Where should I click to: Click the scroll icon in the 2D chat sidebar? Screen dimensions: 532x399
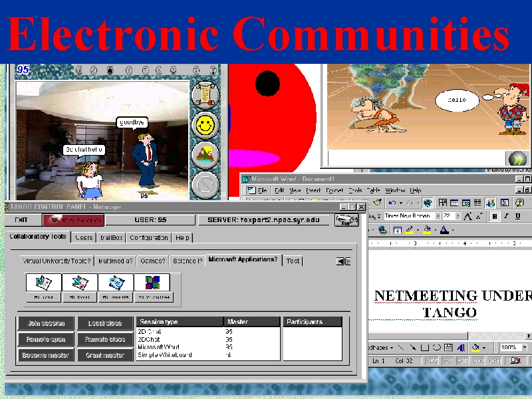(x=205, y=94)
